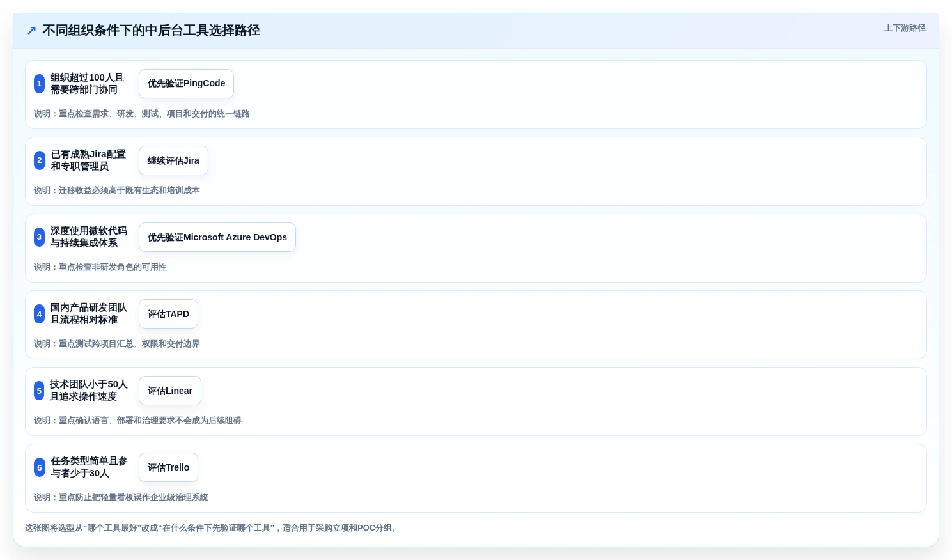Click condition text 国内产品研发团队且流程相对标准
952x560 pixels.
[89, 314]
